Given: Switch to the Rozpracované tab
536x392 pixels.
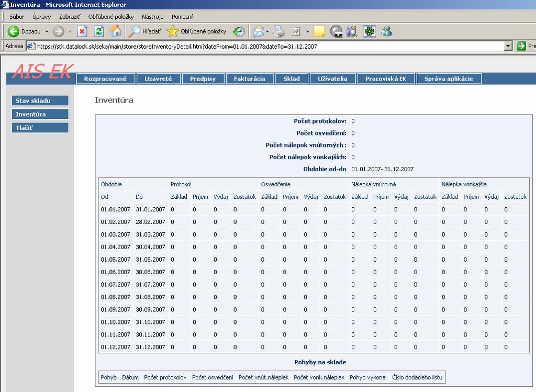Looking at the screenshot, I should pos(105,79).
